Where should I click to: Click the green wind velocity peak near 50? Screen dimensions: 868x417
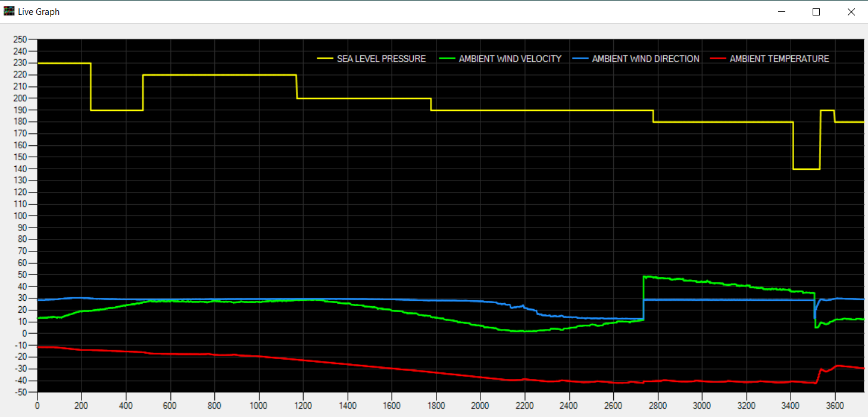pyautogui.click(x=646, y=276)
